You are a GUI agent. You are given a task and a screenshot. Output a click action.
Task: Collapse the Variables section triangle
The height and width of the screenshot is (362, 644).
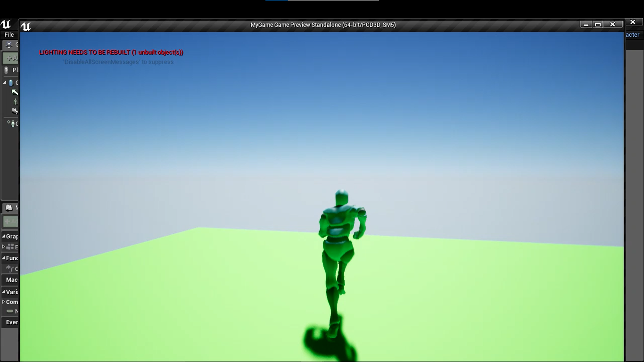coord(4,292)
